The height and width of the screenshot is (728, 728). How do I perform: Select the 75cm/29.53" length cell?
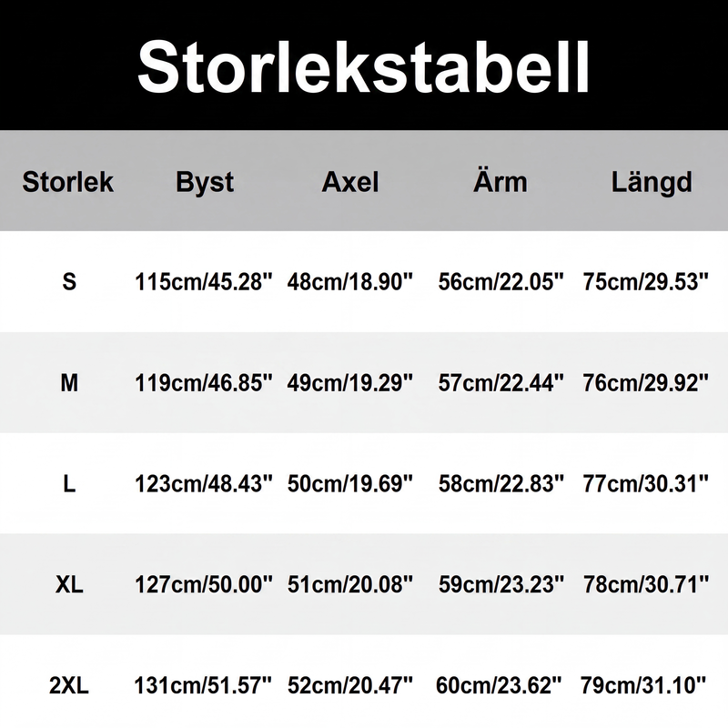pos(646,282)
